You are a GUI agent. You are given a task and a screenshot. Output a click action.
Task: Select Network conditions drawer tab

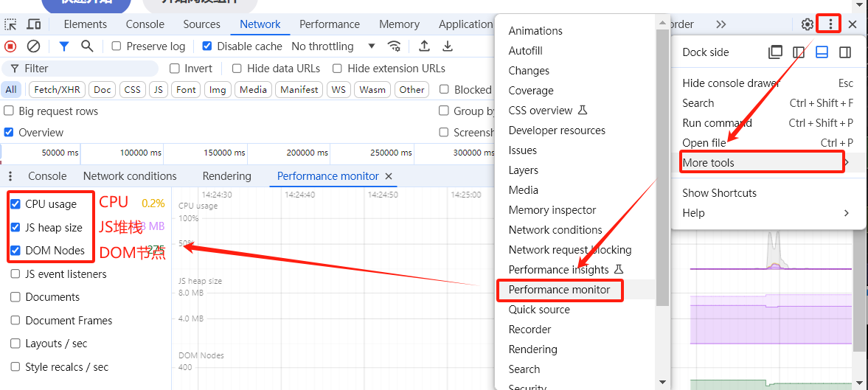130,176
